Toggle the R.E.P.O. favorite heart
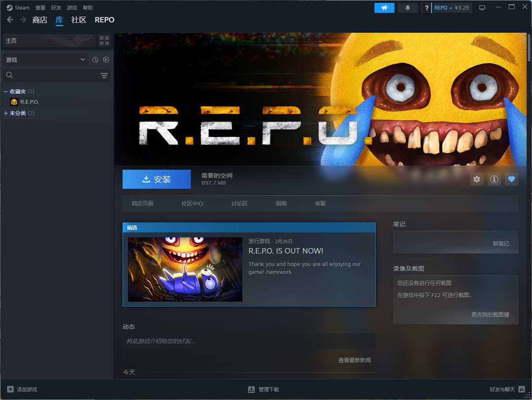 pos(511,180)
